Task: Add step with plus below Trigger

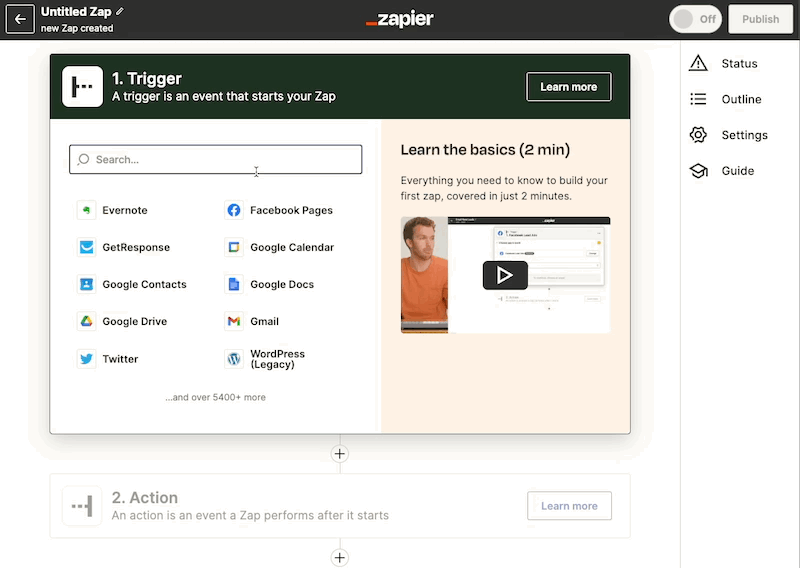Action: [x=340, y=454]
